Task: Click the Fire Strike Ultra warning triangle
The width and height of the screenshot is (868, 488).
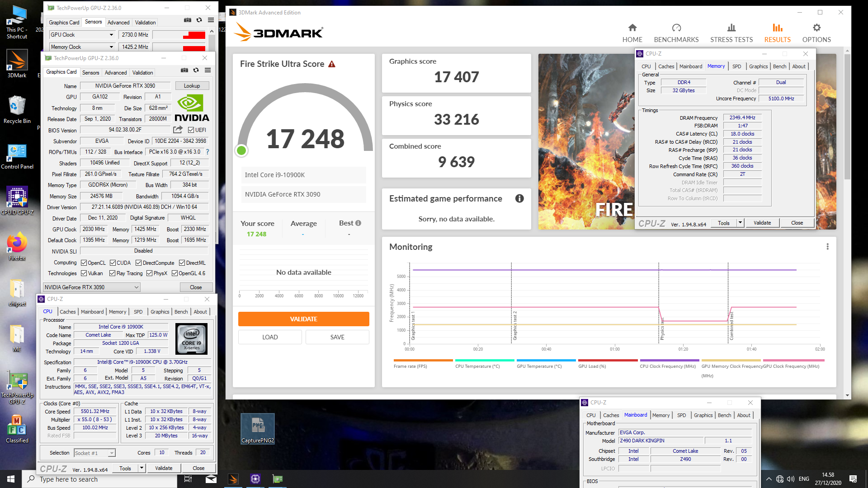Action: (x=332, y=64)
